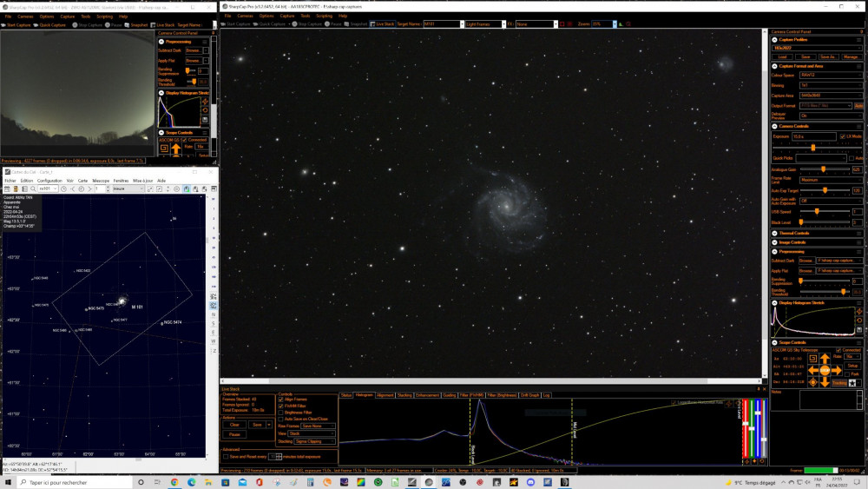Toggle the FWHM Filter checkbox
The width and height of the screenshot is (868, 489).
tap(280, 406)
